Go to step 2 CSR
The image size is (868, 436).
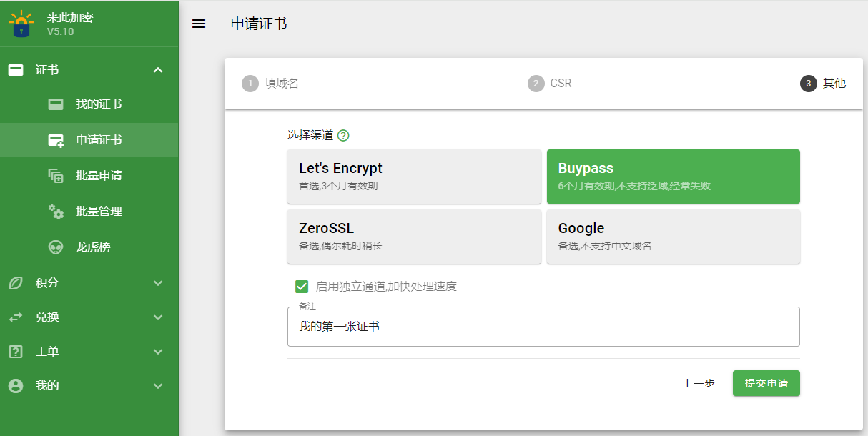coord(551,84)
